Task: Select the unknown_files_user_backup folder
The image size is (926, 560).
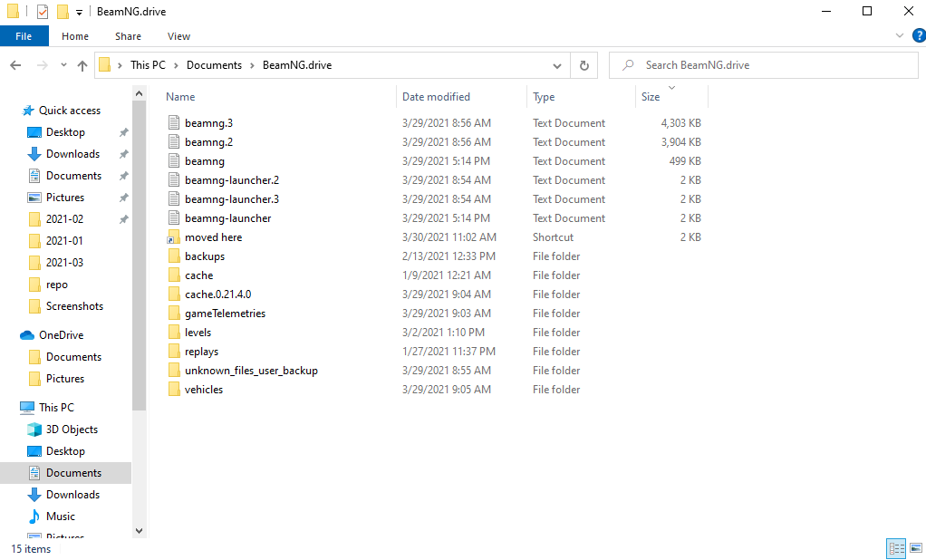Action: [251, 371]
